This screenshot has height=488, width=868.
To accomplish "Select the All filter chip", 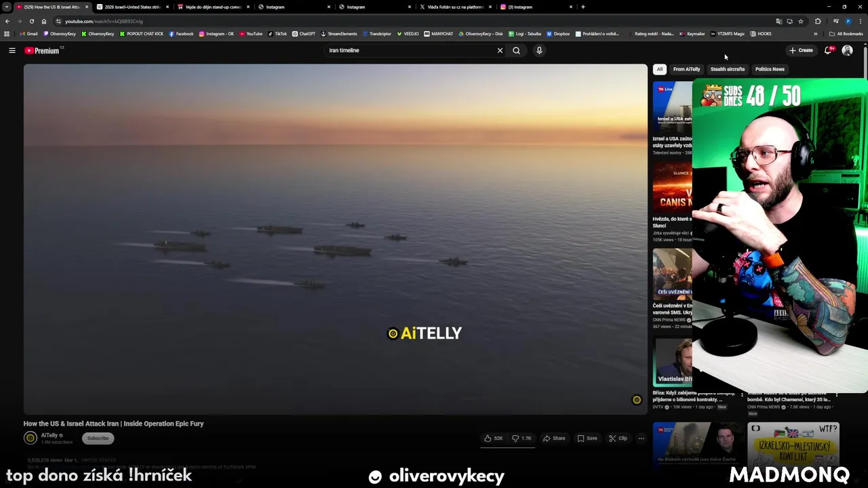I will point(659,69).
